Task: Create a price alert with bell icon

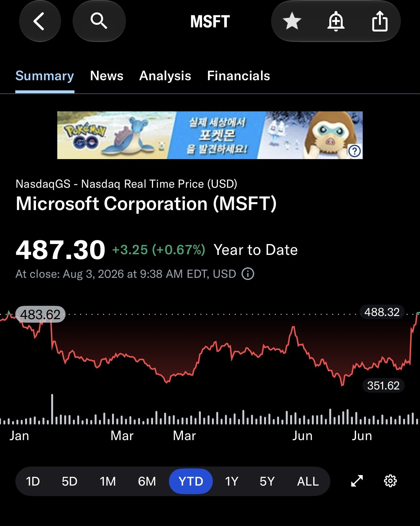Action: pyautogui.click(x=336, y=21)
